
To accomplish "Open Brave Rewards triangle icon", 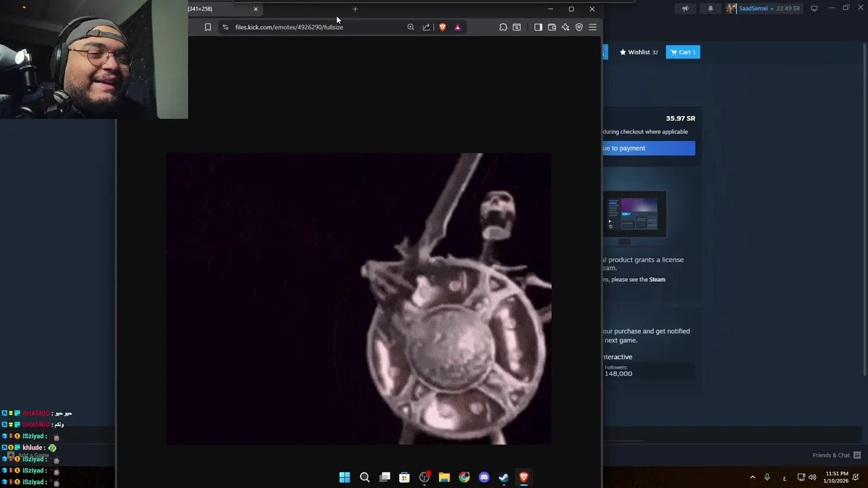I will [x=457, y=27].
